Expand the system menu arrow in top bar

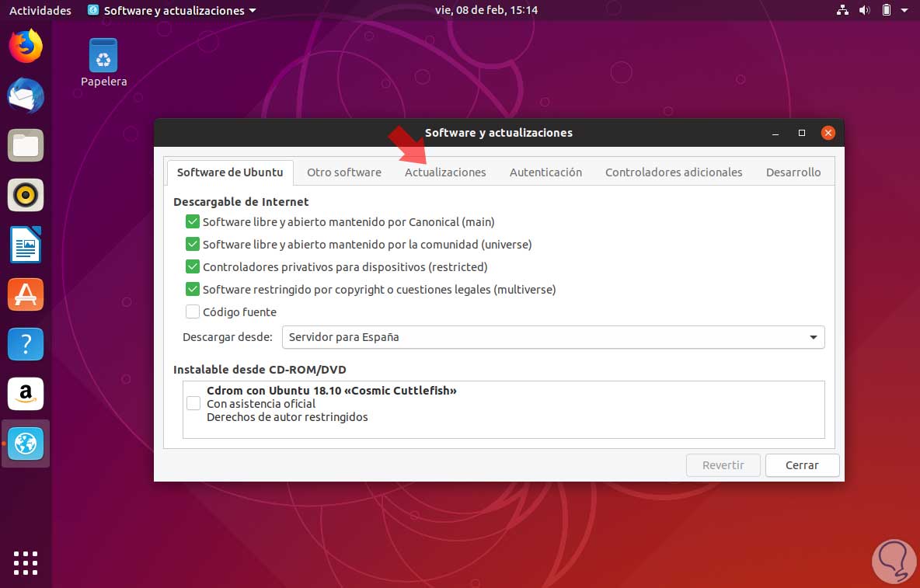(904, 10)
